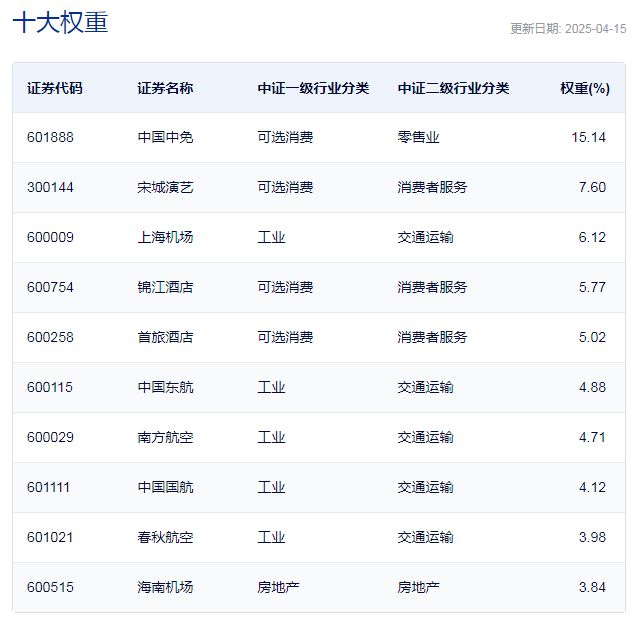Click weight value 3.84

coord(592,587)
